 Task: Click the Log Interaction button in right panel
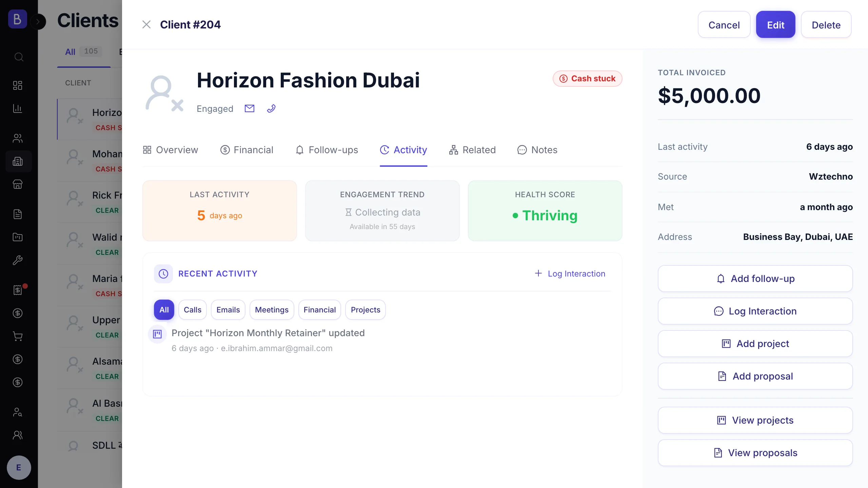pos(755,311)
